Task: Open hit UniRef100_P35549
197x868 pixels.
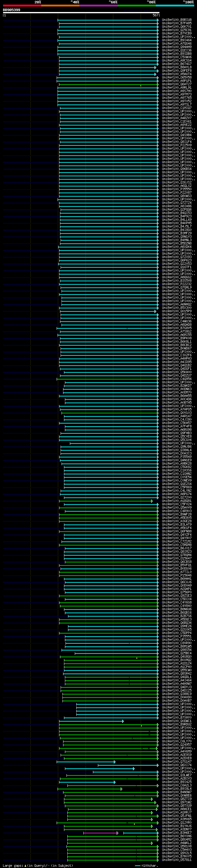Action: pyautogui.click(x=176, y=457)
